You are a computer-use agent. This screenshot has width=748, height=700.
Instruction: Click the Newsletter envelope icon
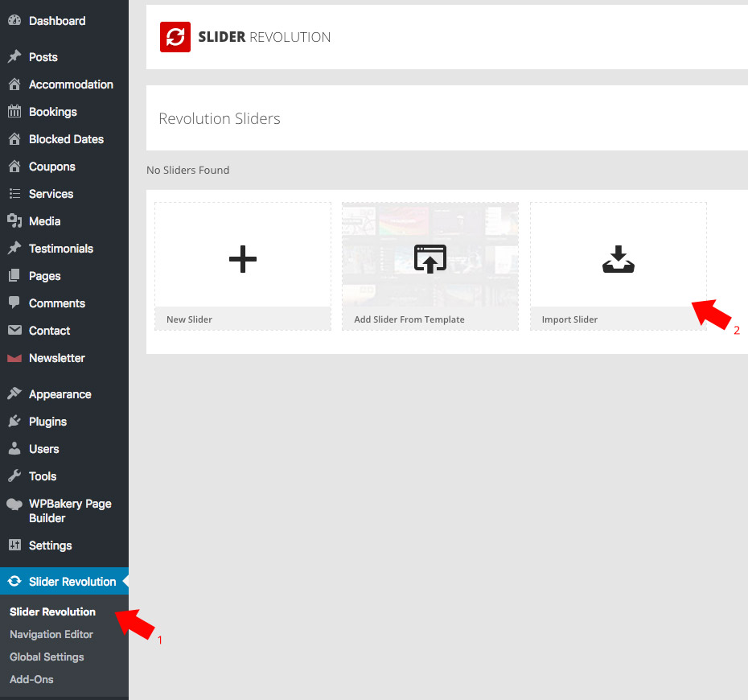click(x=14, y=358)
